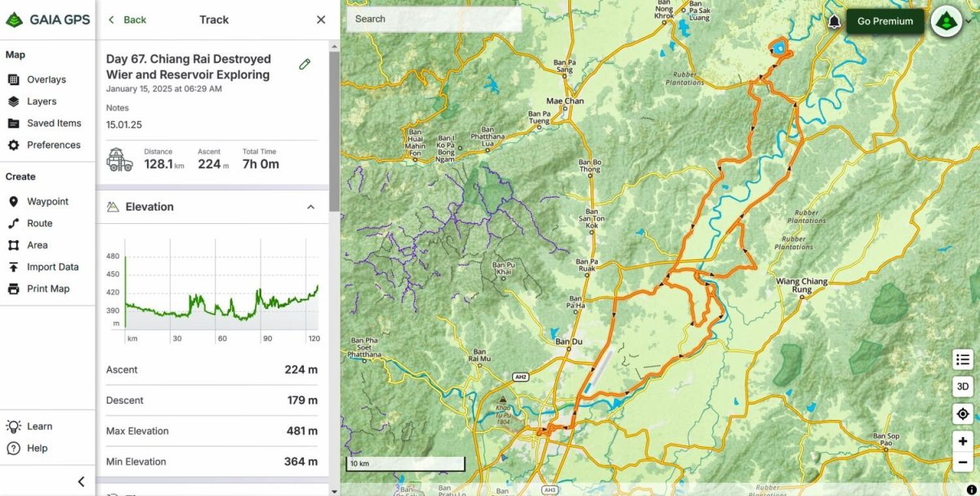Click inside the Search field
This screenshot has width=980, height=496.
click(433, 19)
